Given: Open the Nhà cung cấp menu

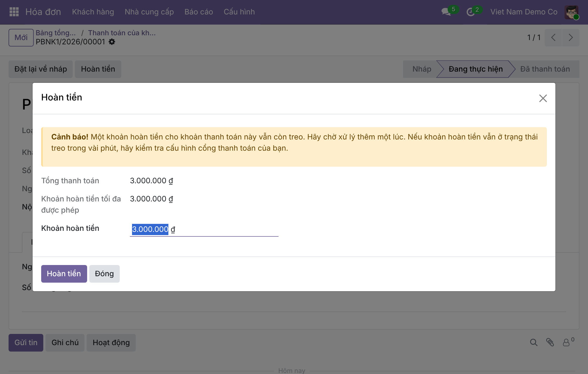Looking at the screenshot, I should tap(149, 12).
